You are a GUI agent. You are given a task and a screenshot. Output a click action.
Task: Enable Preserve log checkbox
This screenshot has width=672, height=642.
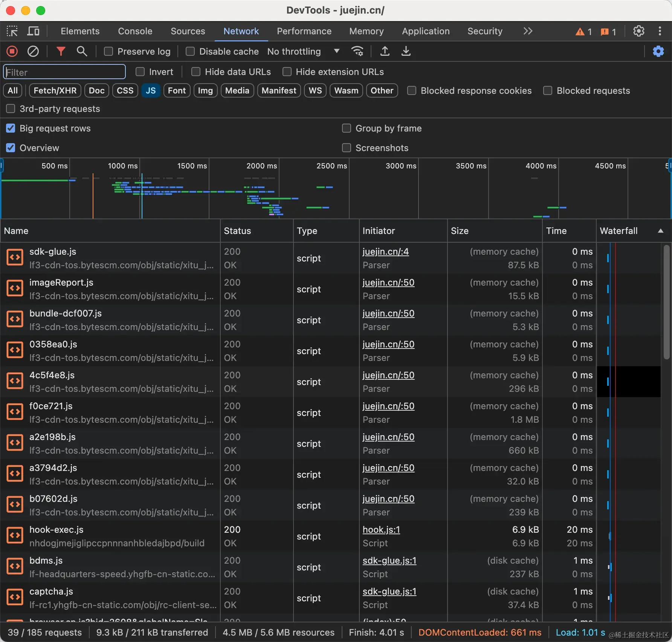coord(108,51)
